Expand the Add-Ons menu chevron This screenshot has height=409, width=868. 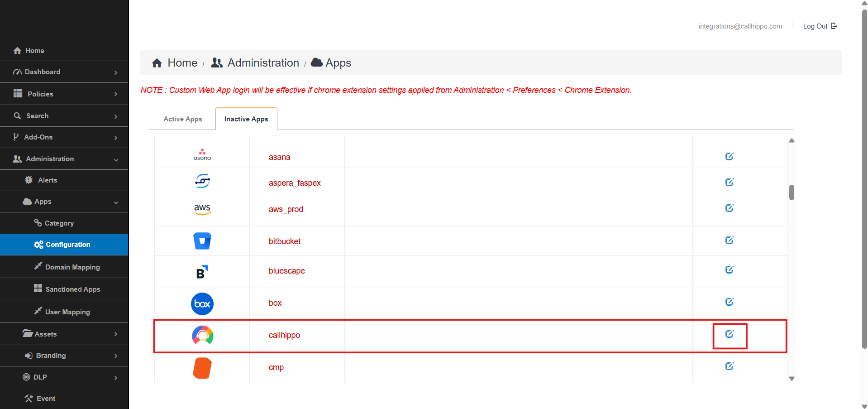point(116,138)
